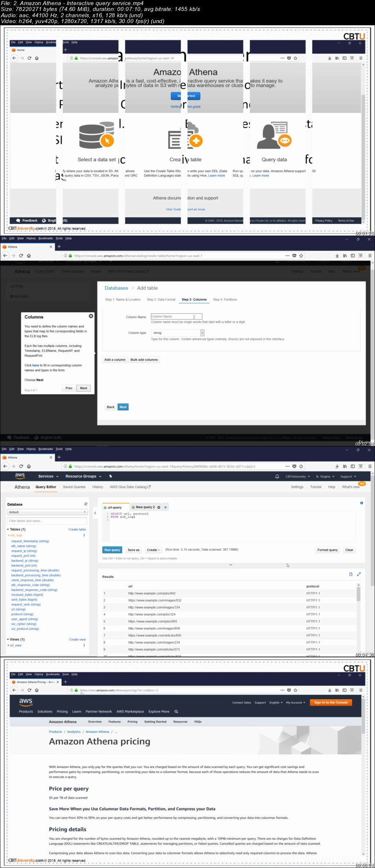The width and height of the screenshot is (375, 868).
Task: Select Step 2: Data Format tab
Action: coord(161,299)
